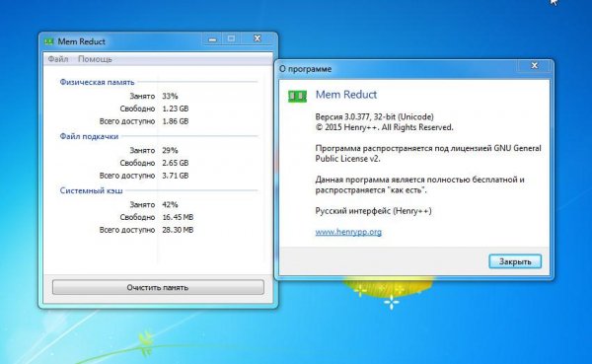Select the Системный кэш section header
This screenshot has height=364, width=592.
(92, 190)
